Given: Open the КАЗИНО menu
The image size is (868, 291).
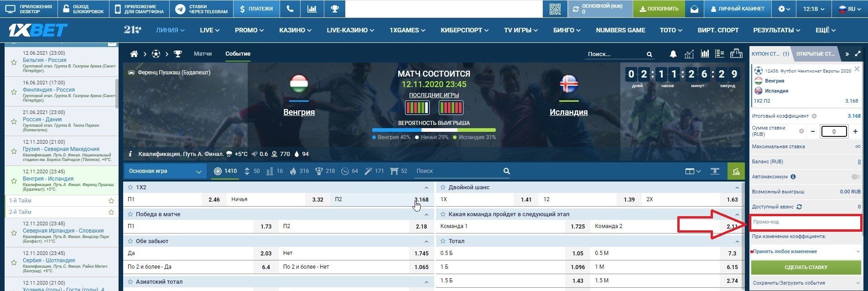Looking at the screenshot, I should [x=295, y=30].
